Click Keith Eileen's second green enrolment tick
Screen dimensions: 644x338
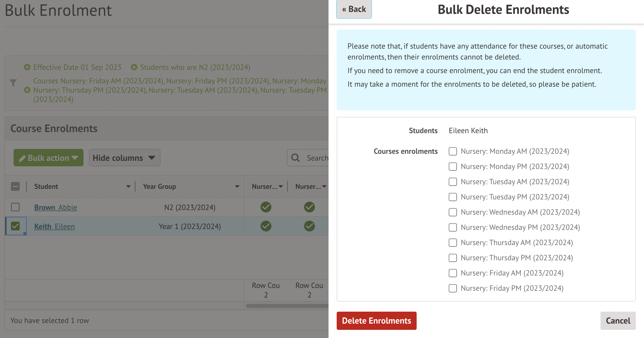click(x=309, y=226)
